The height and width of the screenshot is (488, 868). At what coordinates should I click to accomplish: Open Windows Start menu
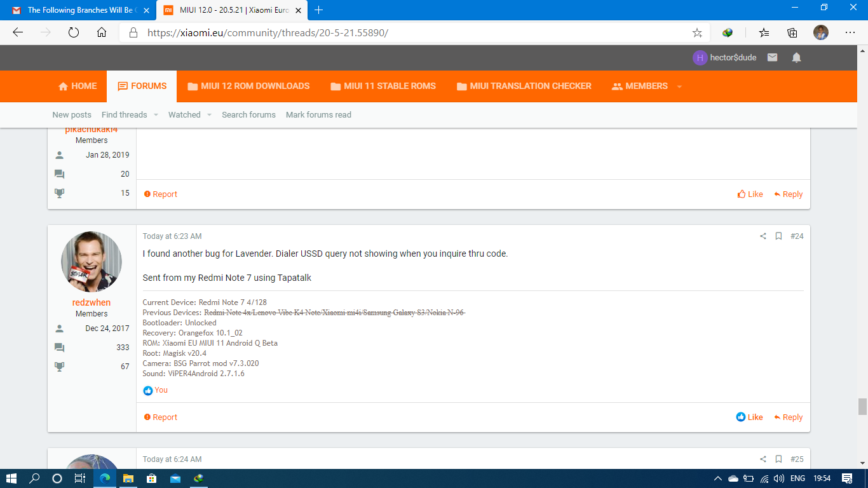tap(11, 478)
